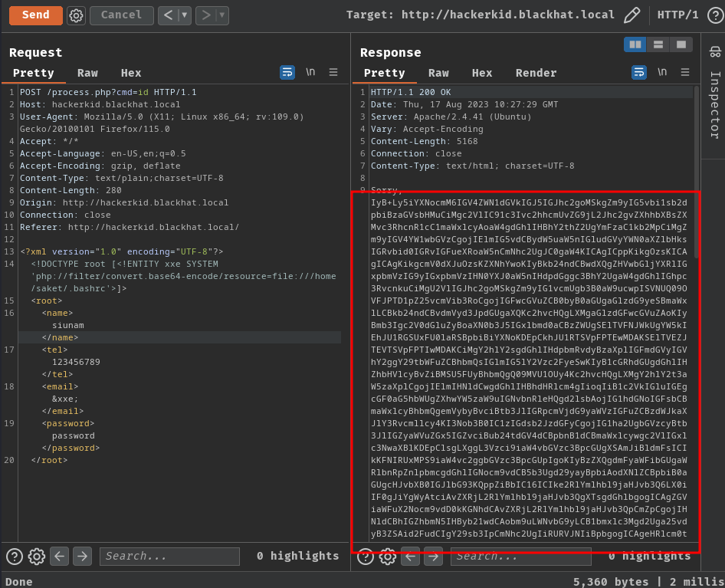Open the Inspector side panel
This screenshot has width=725, height=588.
(715, 51)
